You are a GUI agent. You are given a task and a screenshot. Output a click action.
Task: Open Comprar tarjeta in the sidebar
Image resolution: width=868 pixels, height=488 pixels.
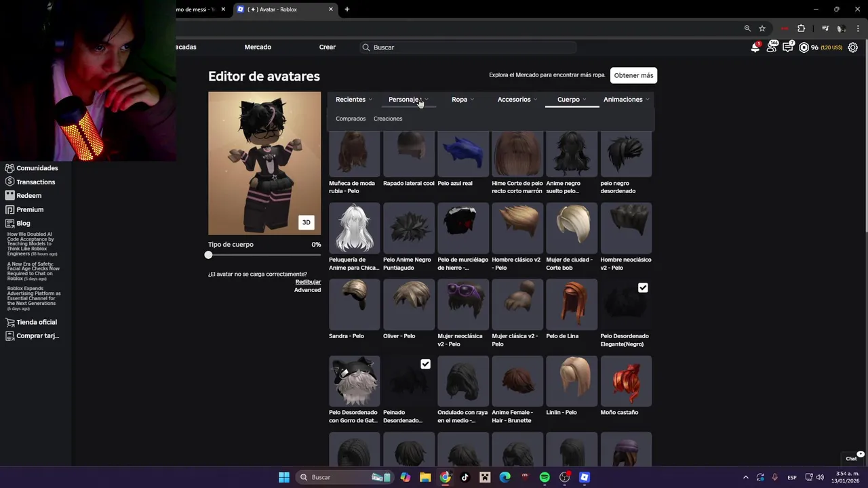[33, 335]
